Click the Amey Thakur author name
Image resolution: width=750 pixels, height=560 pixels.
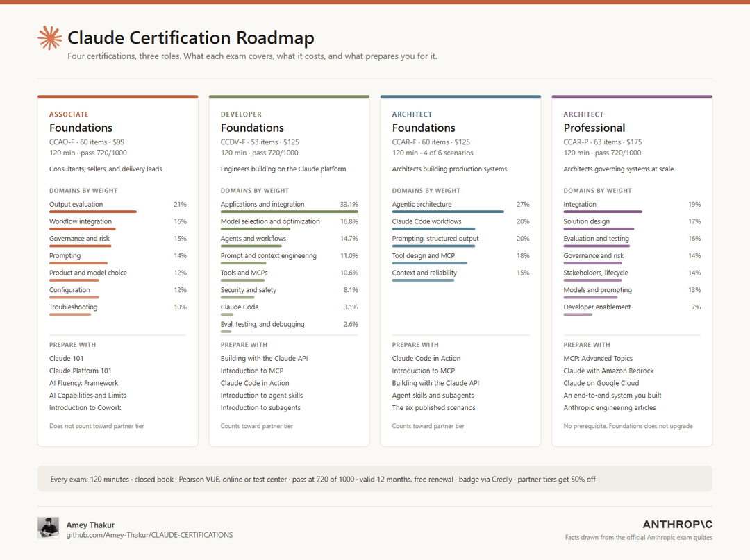pyautogui.click(x=90, y=525)
